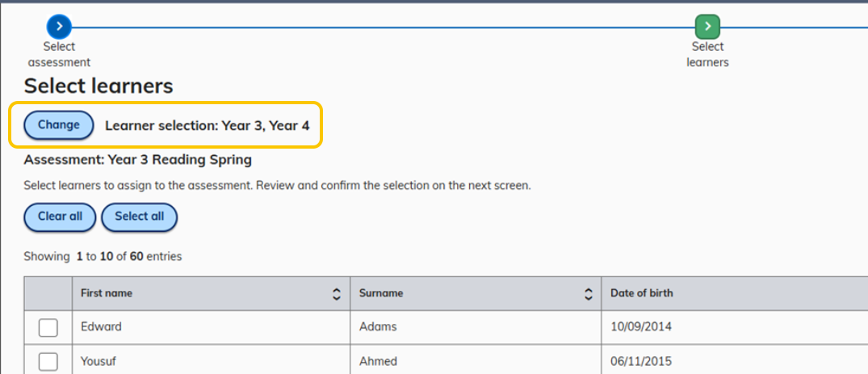Click the First name column header
Viewport: 868px width, 374px height.
(x=107, y=293)
